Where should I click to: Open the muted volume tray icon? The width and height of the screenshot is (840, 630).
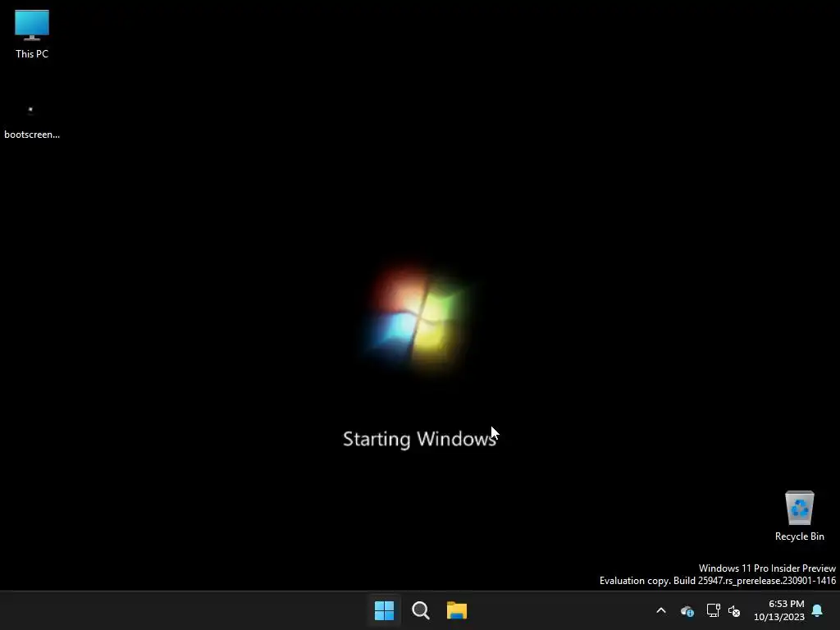(x=734, y=610)
